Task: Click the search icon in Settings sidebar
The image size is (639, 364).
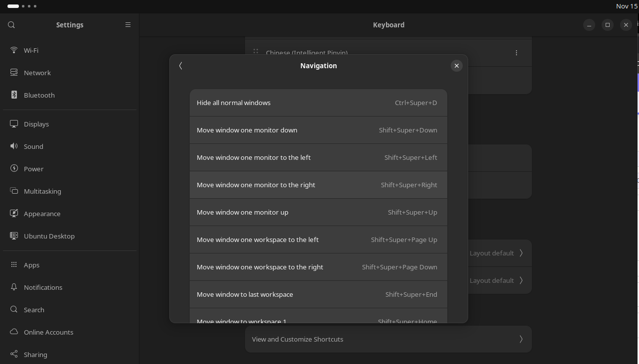Action: pyautogui.click(x=11, y=25)
